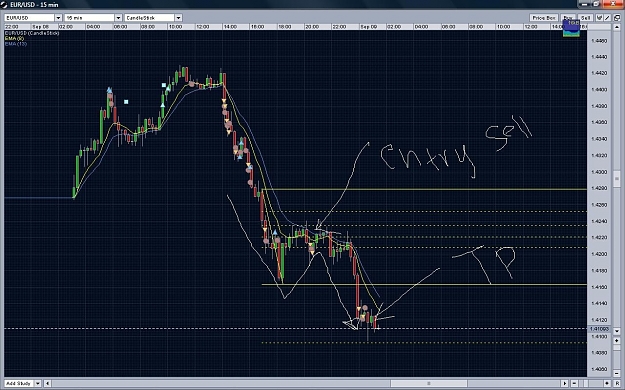This screenshot has height=390, width=625.
Task: Click the Add Study button
Action: 19,383
